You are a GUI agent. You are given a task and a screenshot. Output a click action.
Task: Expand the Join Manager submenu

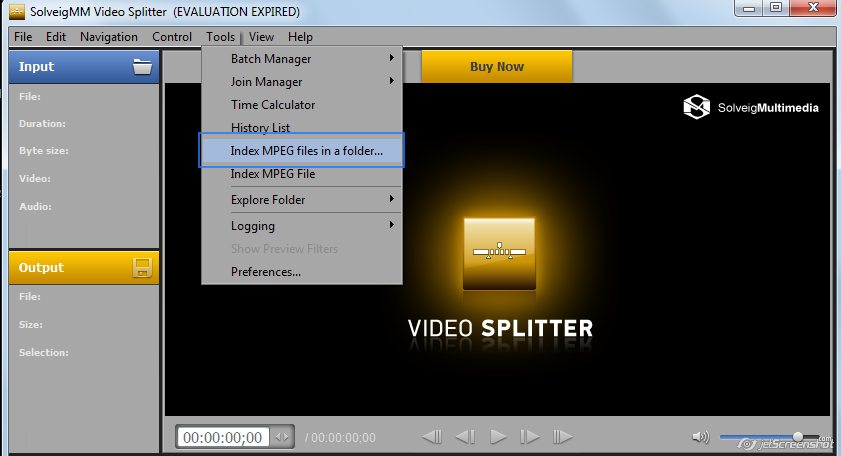click(x=302, y=82)
